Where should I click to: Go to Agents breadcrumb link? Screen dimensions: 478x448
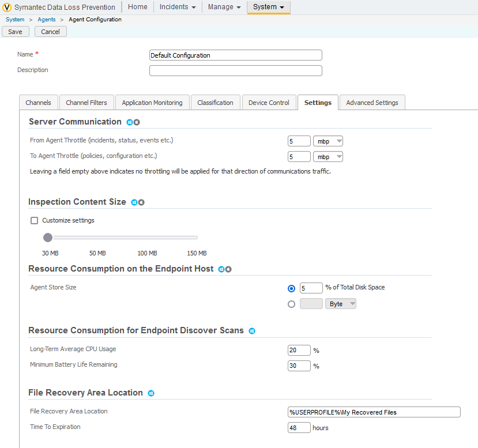pyautogui.click(x=47, y=20)
